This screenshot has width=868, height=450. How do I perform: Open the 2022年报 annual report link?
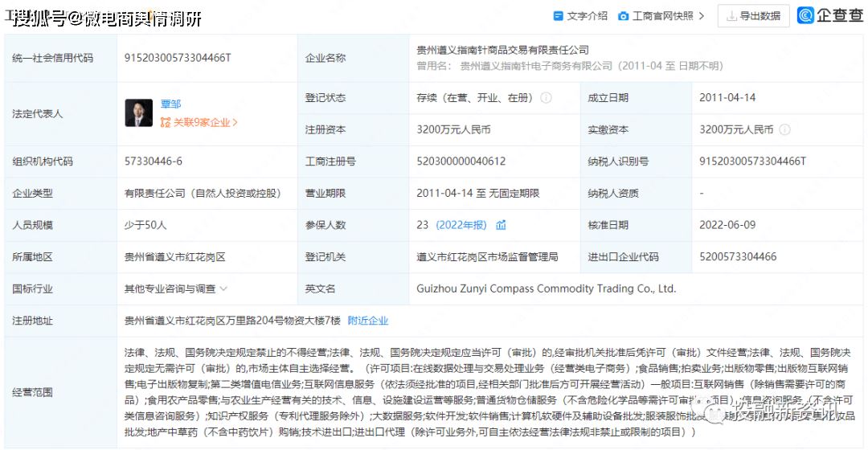coord(461,225)
